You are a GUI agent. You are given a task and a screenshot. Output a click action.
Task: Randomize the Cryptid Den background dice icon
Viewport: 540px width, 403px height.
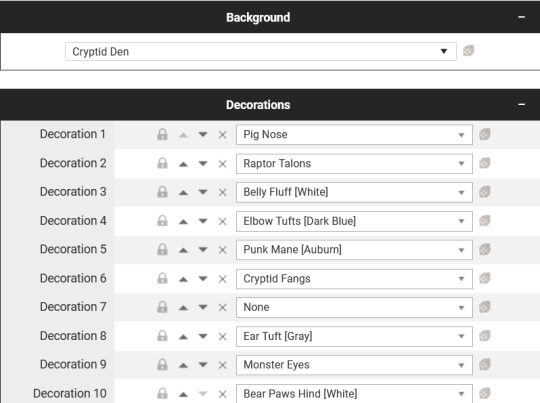point(468,51)
